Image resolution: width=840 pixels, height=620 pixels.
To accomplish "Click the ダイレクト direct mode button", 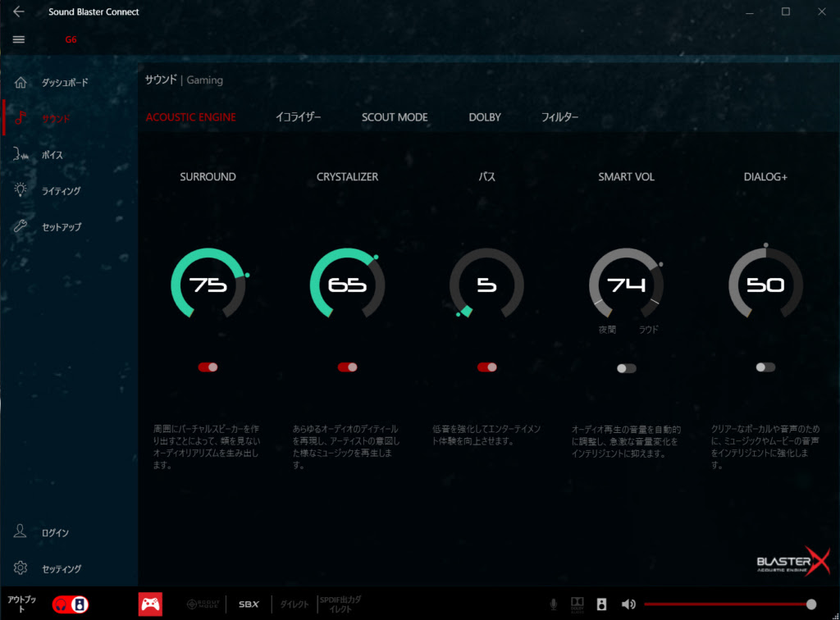I will point(294,604).
